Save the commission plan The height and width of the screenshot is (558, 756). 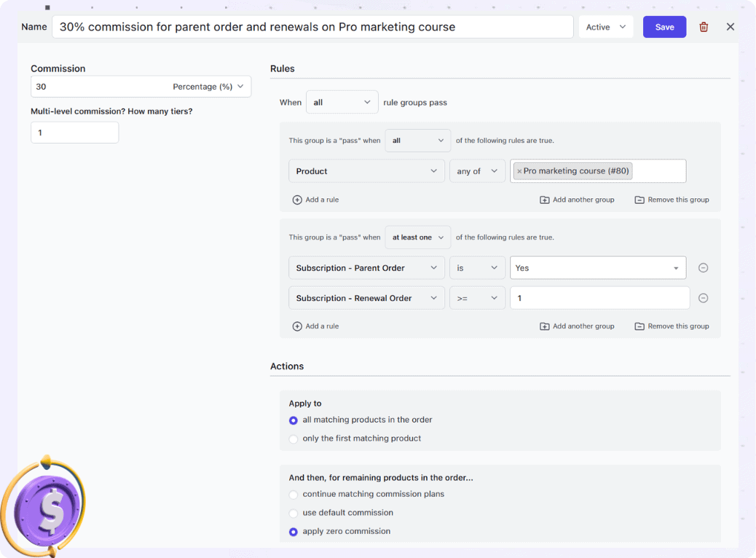(664, 26)
